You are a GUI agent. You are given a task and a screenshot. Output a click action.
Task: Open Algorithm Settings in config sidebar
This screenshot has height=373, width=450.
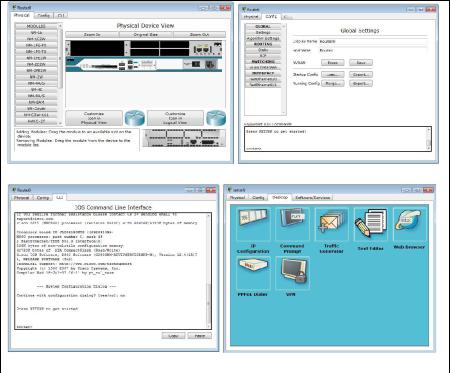pos(263,38)
